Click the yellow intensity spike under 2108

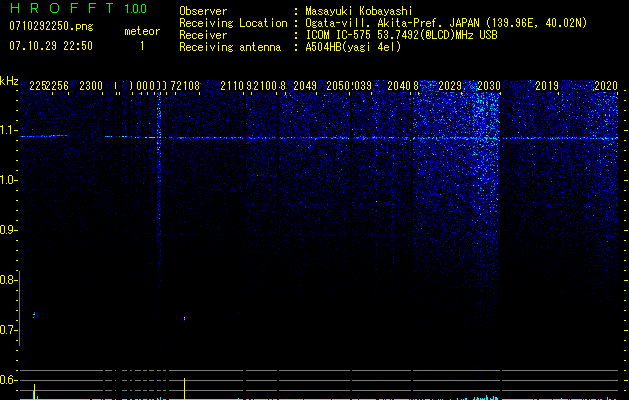[185, 388]
